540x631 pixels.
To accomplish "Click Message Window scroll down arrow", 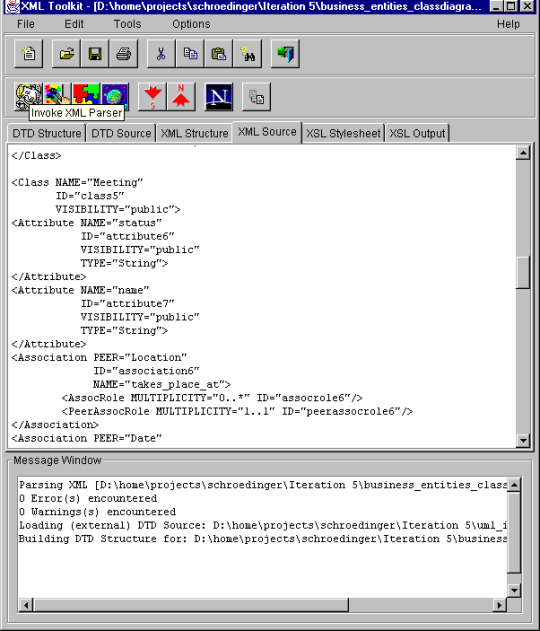I will pyautogui.click(x=514, y=591).
